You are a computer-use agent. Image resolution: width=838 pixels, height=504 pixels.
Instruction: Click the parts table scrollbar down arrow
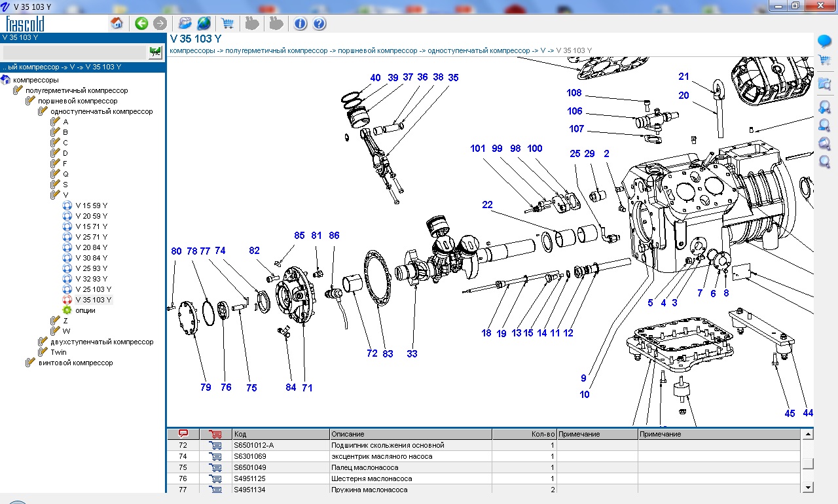coord(808,487)
